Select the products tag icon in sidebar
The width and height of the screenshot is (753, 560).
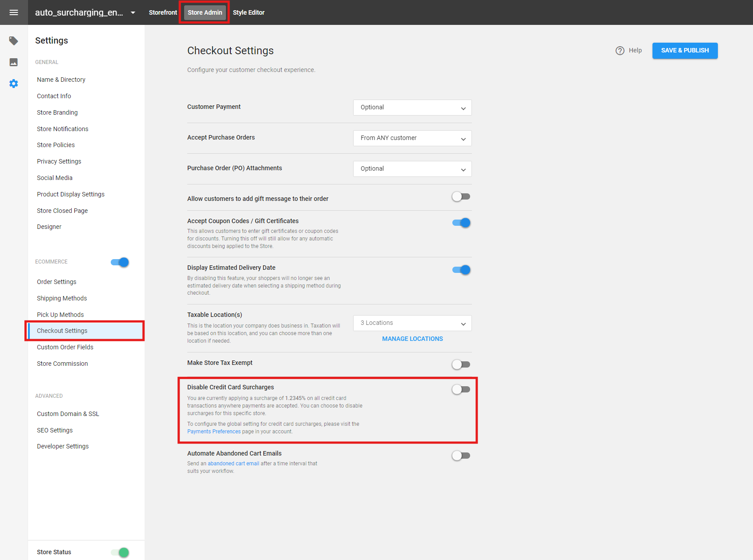point(13,40)
